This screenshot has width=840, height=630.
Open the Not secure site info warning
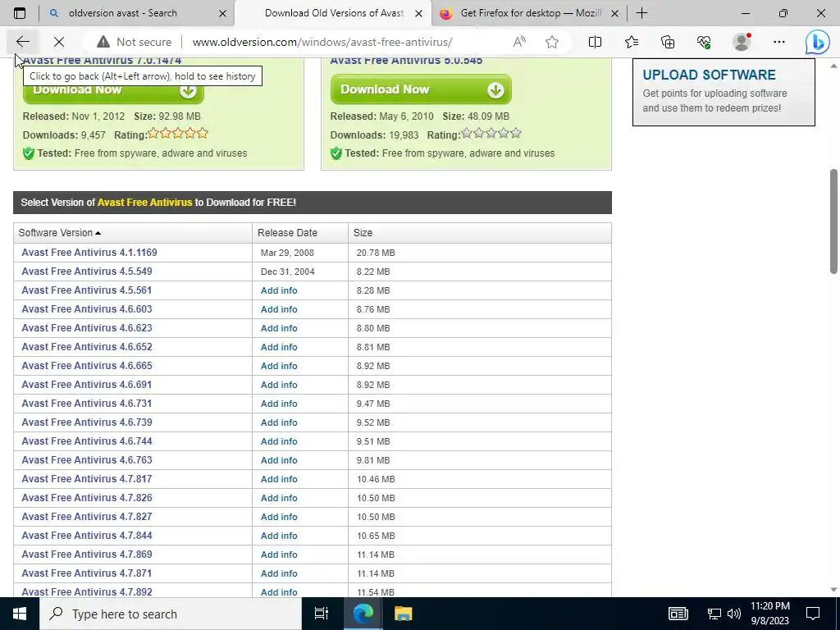pyautogui.click(x=134, y=42)
